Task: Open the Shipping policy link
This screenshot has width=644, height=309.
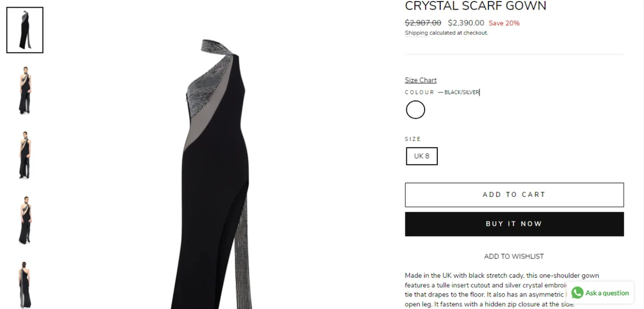Action: [x=416, y=33]
